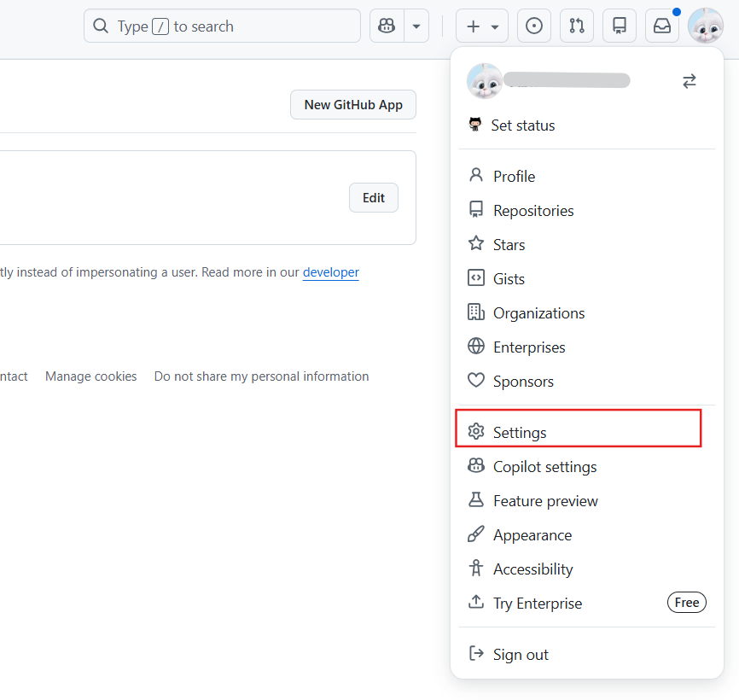This screenshot has width=739, height=700.
Task: Click the Edit button
Action: (x=373, y=198)
